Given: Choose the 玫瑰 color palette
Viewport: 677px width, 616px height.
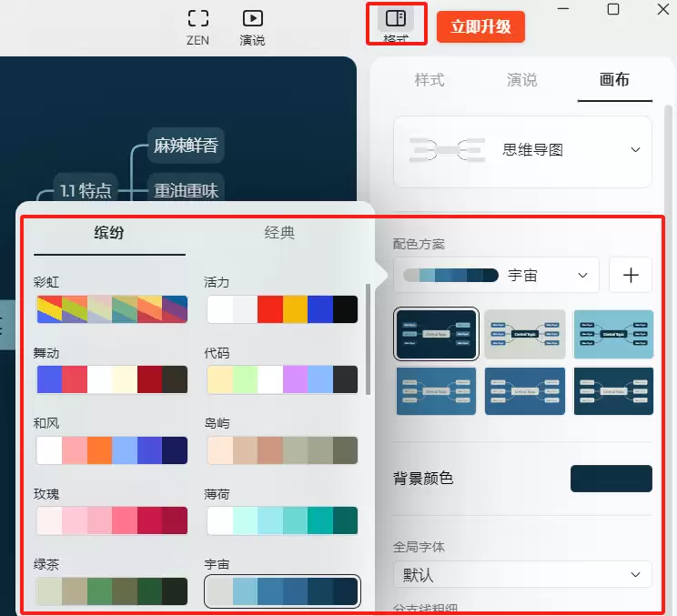Looking at the screenshot, I should click(112, 520).
